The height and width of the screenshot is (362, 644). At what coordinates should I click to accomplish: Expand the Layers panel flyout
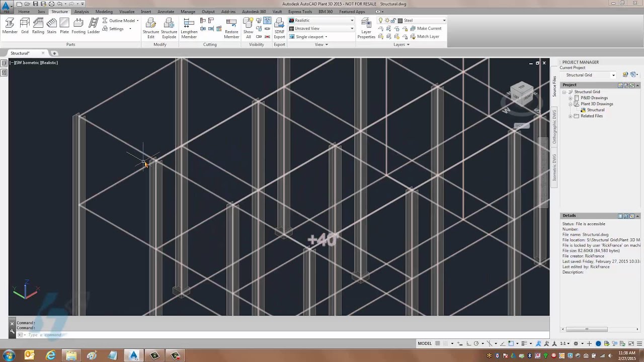tap(401, 45)
